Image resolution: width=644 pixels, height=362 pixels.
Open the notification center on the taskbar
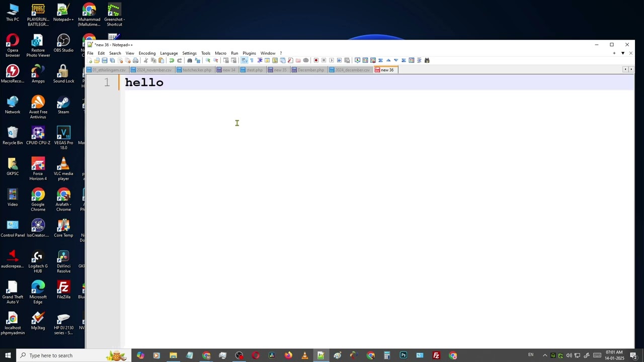[633, 355]
